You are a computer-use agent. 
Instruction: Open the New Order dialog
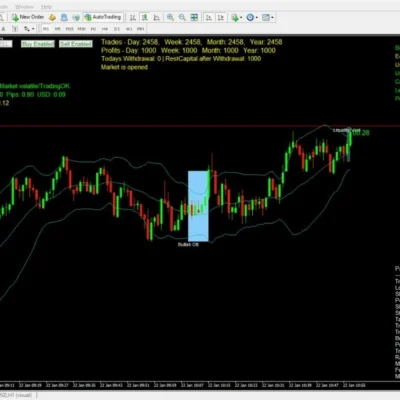[x=28, y=17]
